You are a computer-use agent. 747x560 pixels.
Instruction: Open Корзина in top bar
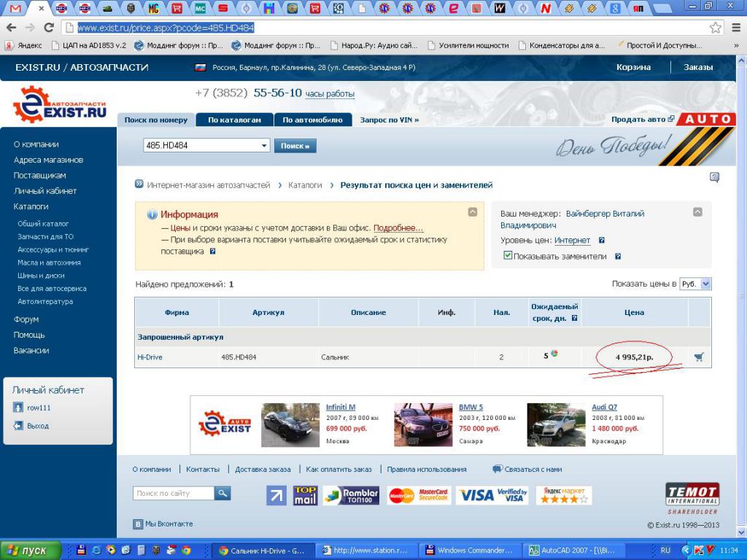633,67
